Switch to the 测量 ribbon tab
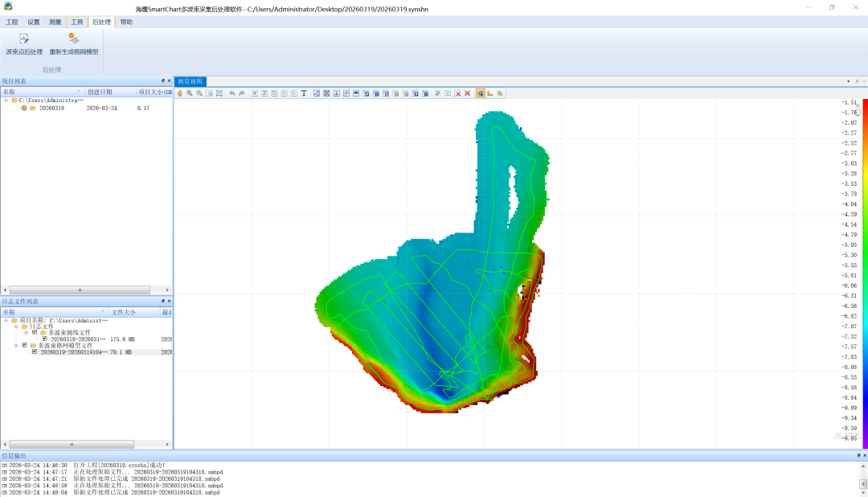 click(x=55, y=23)
